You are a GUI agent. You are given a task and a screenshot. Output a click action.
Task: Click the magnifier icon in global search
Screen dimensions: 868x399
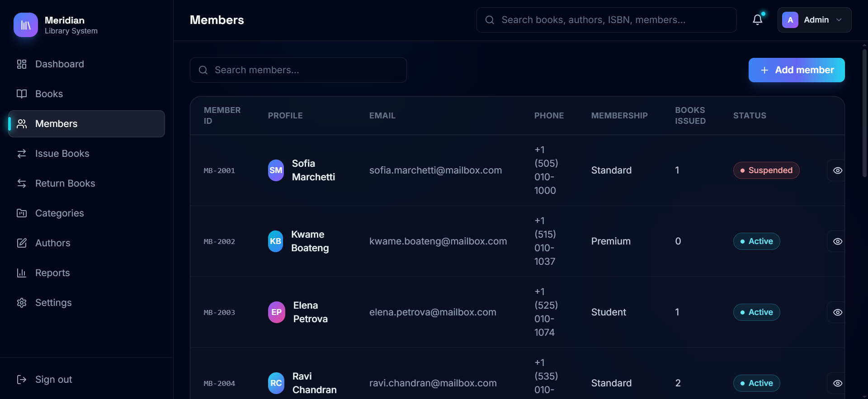click(x=490, y=20)
